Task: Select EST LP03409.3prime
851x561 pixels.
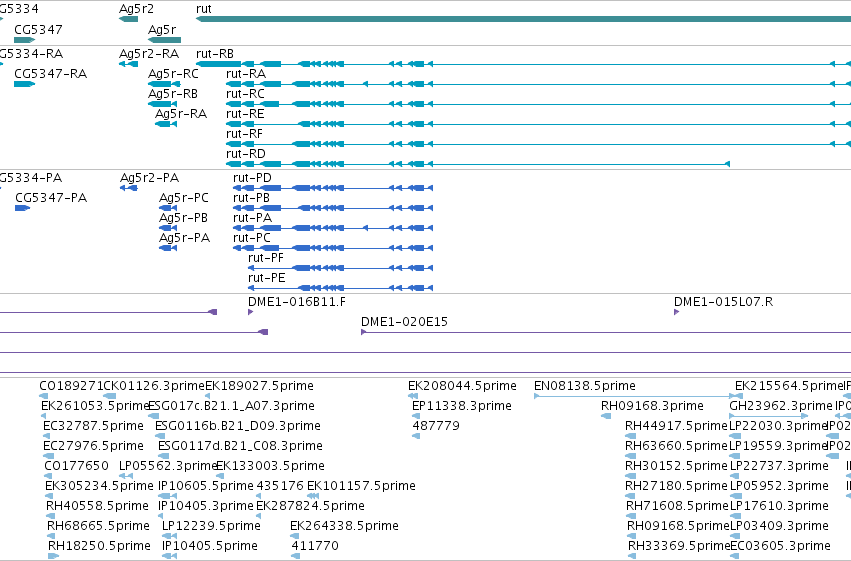Action: tap(779, 527)
